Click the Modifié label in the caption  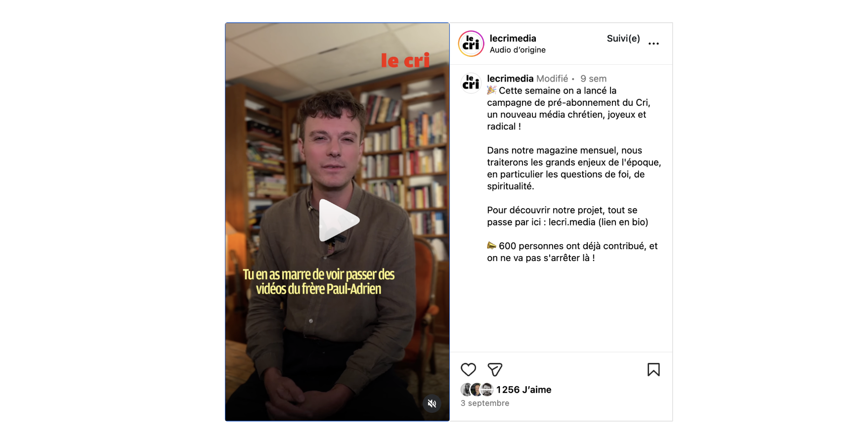[552, 79]
